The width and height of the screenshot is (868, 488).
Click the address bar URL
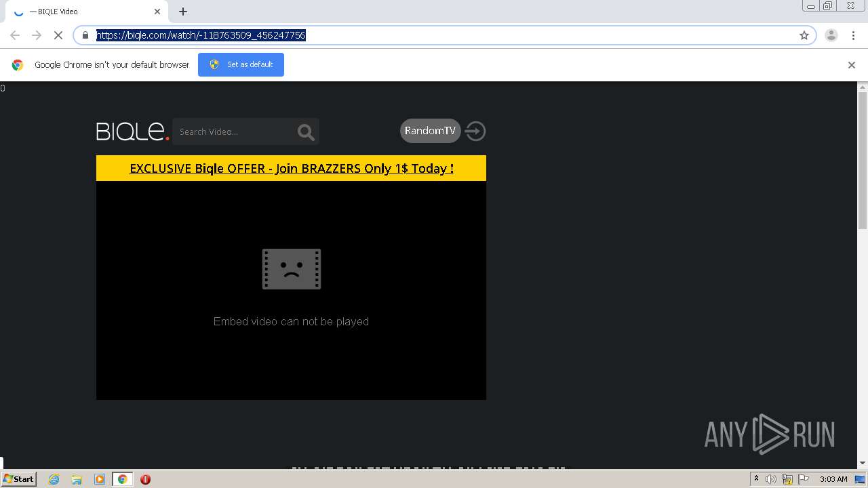[x=201, y=35]
